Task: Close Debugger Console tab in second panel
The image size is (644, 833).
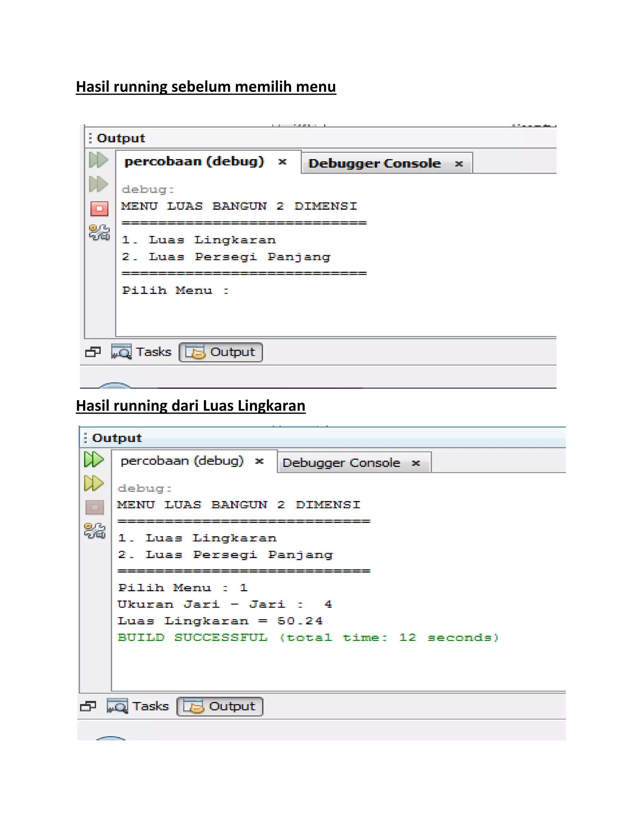Action: tap(416, 463)
